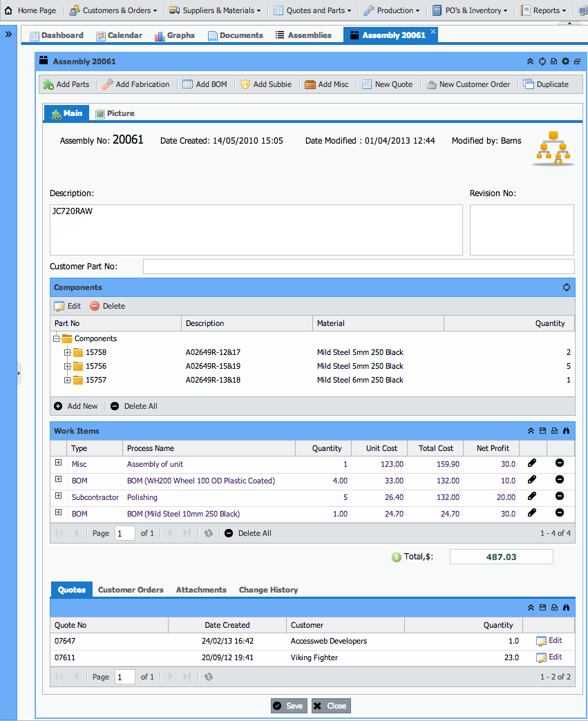Screen dimensions: 588x721
Task: Delete the selected component
Action: click(x=108, y=306)
